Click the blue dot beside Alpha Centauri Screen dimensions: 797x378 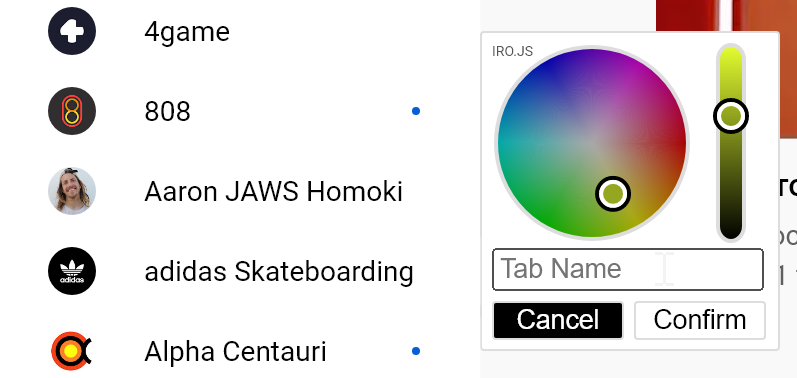(416, 351)
